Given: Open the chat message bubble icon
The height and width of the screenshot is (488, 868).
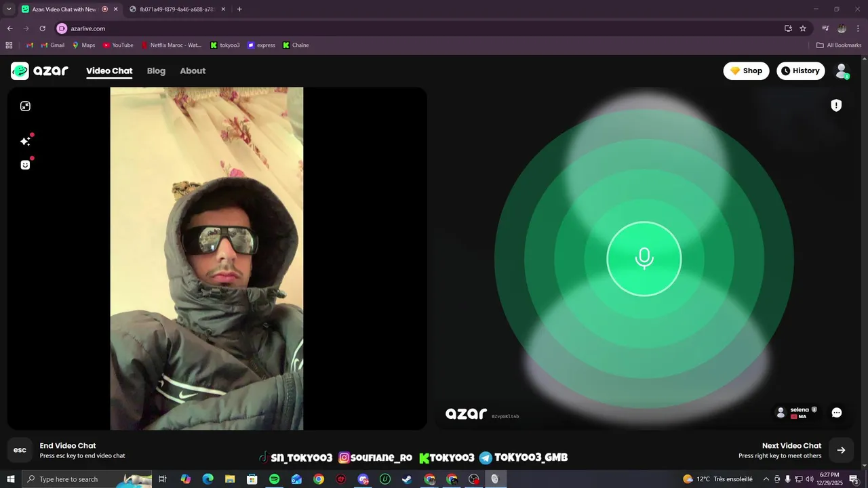Looking at the screenshot, I should click(837, 412).
